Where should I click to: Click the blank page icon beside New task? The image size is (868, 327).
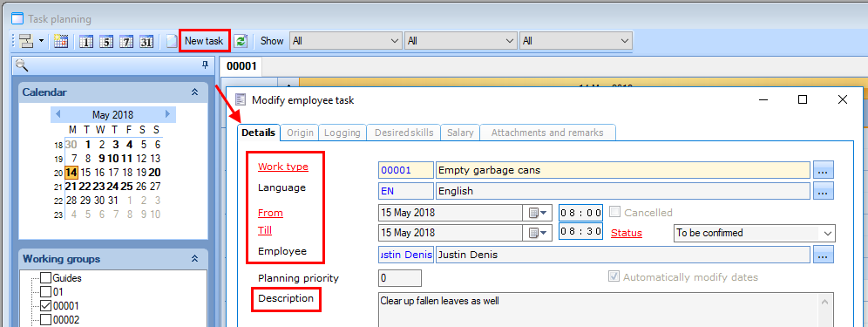coord(173,41)
